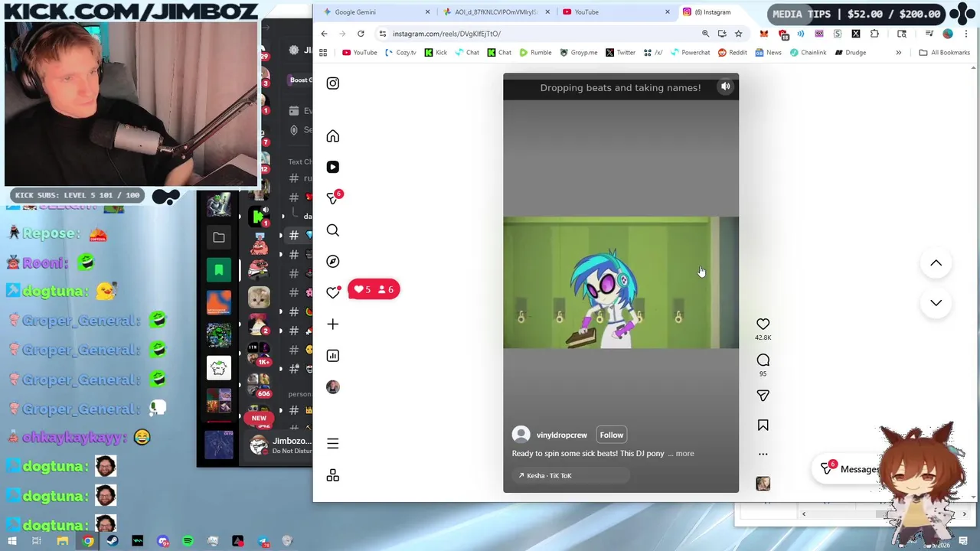The width and height of the screenshot is (980, 551).
Task: Reload the Instagram page
Action: (x=361, y=34)
